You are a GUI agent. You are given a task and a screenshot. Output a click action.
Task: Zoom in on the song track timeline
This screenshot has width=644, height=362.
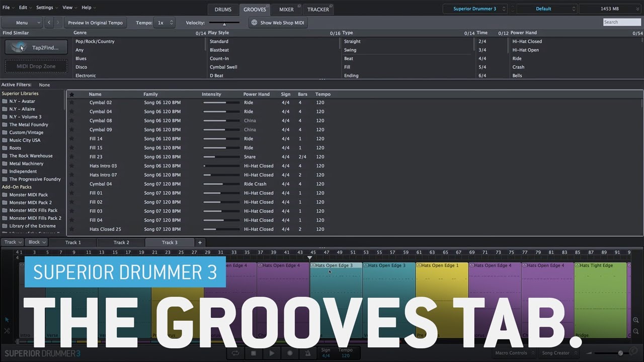[x=636, y=320]
